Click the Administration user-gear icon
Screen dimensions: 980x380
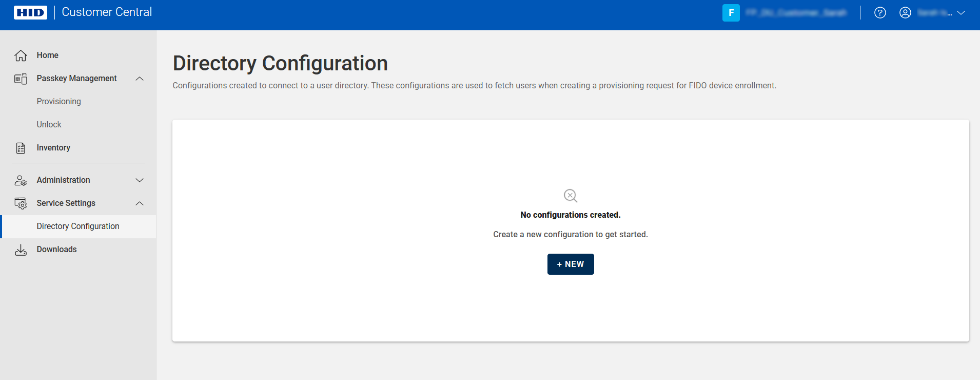point(21,180)
